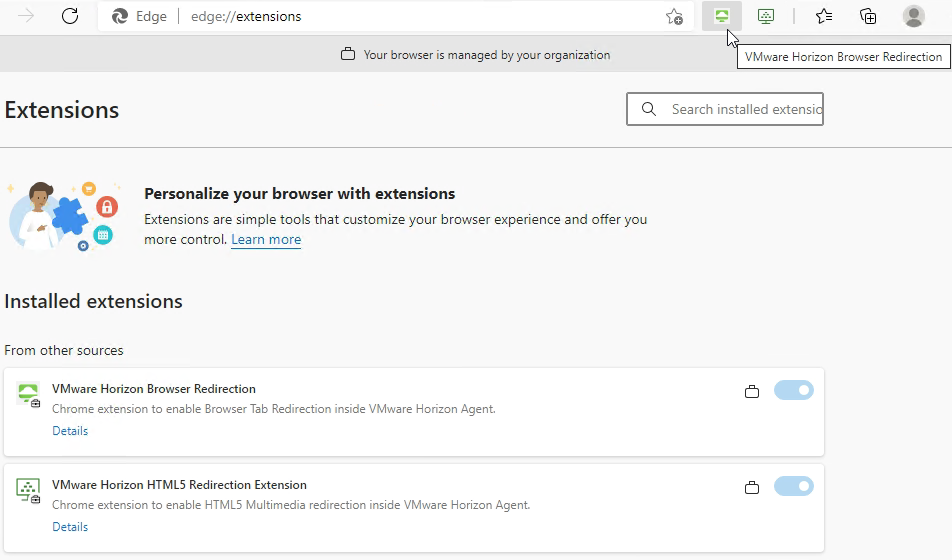The height and width of the screenshot is (560, 952).
Task: Click the Search installed extensions field
Action: [x=725, y=109]
